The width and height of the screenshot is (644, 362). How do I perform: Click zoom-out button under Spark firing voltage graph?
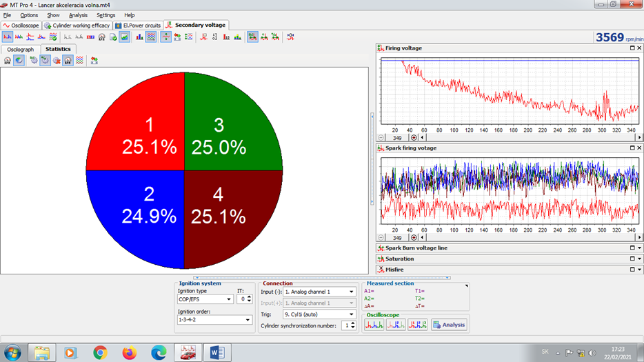point(383,237)
